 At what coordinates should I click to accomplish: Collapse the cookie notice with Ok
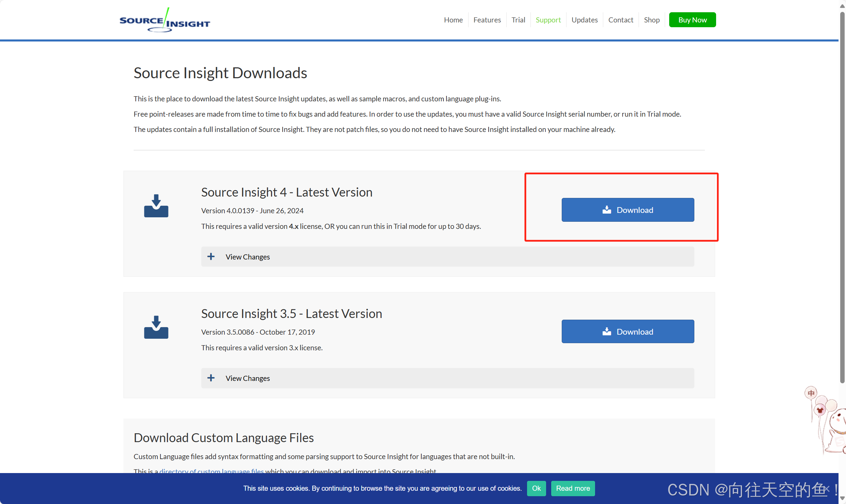coord(536,488)
